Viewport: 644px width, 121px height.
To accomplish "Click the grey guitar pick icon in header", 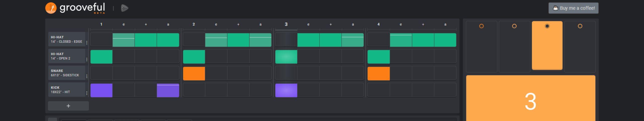I will [125, 8].
